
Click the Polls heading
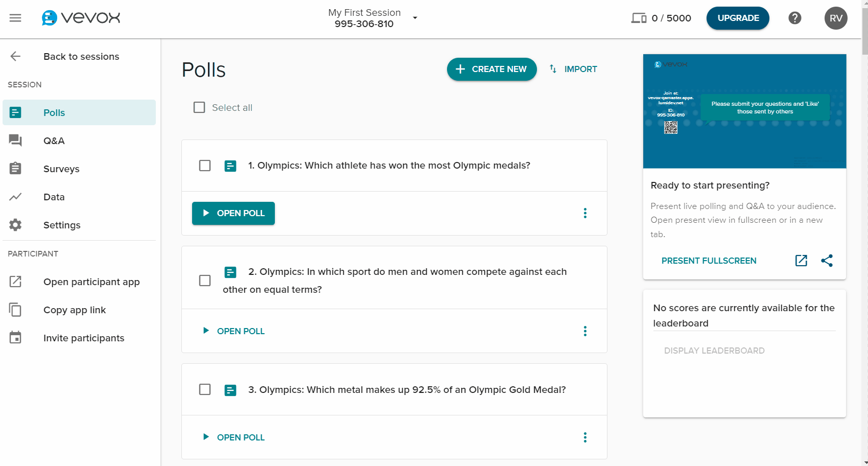[203, 70]
